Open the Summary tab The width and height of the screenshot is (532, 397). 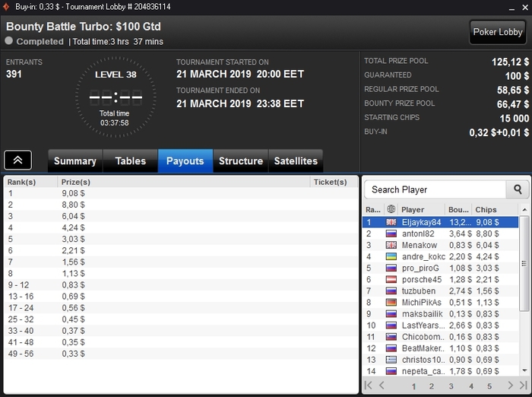[x=75, y=161]
